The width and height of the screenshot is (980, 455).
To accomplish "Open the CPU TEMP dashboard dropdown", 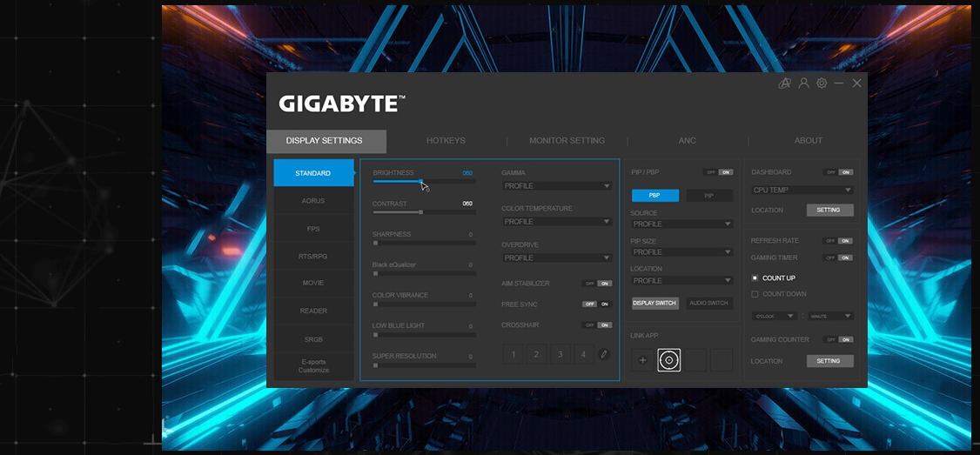I will pos(802,190).
